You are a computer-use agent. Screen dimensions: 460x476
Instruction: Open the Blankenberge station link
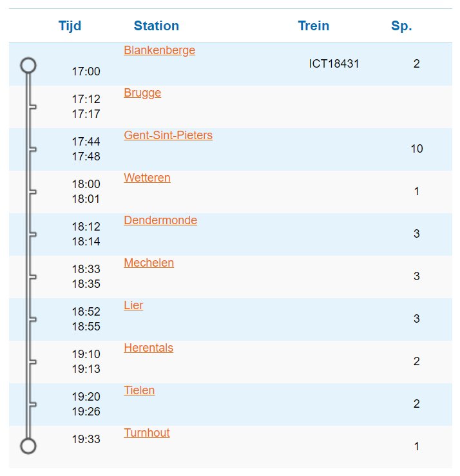[x=159, y=50]
